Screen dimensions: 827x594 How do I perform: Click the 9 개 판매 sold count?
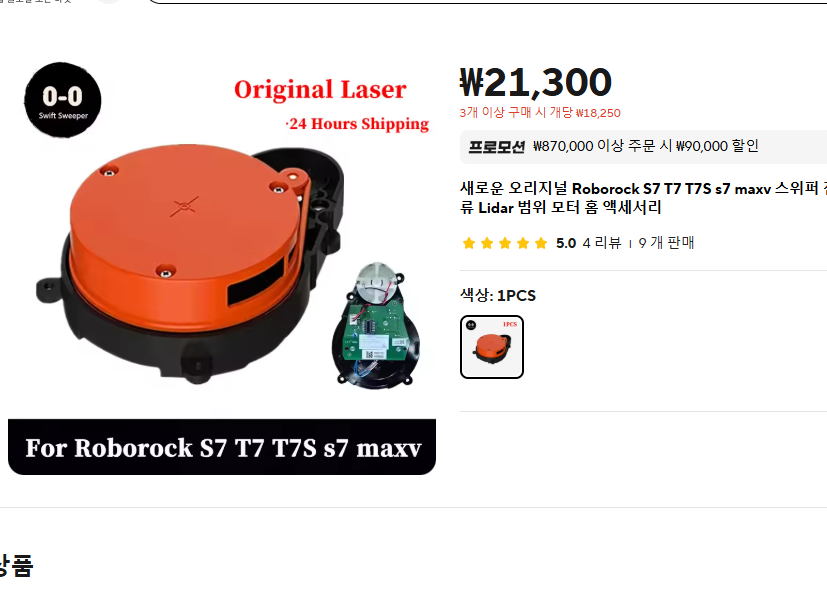click(x=666, y=243)
